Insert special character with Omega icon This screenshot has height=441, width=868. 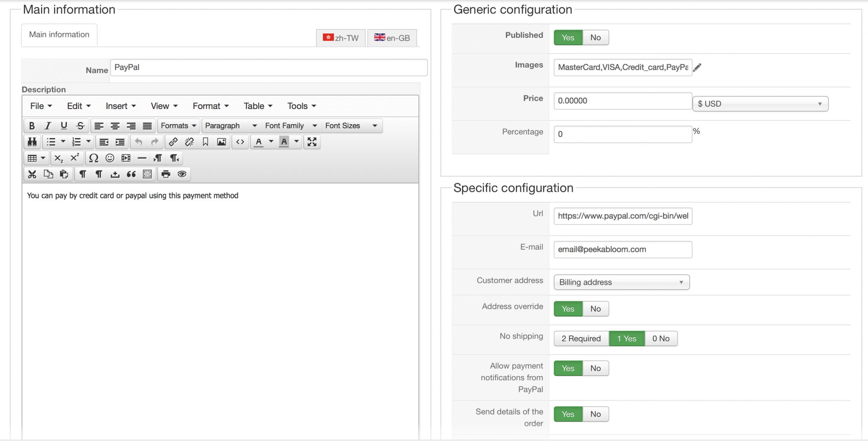pyautogui.click(x=93, y=158)
